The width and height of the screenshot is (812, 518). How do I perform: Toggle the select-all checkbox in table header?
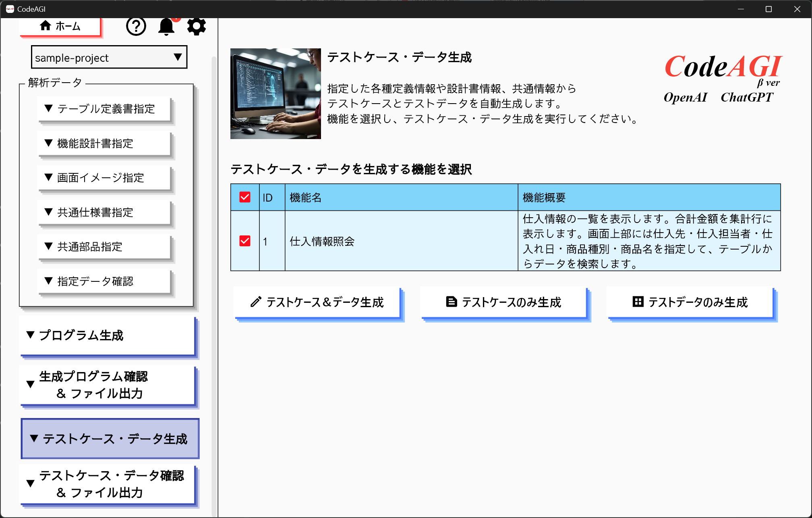point(244,197)
